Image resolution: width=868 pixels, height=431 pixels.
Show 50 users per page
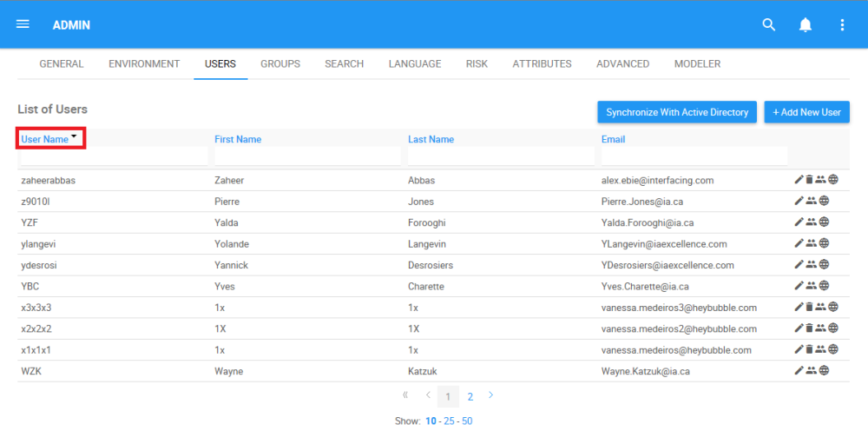pyautogui.click(x=467, y=421)
